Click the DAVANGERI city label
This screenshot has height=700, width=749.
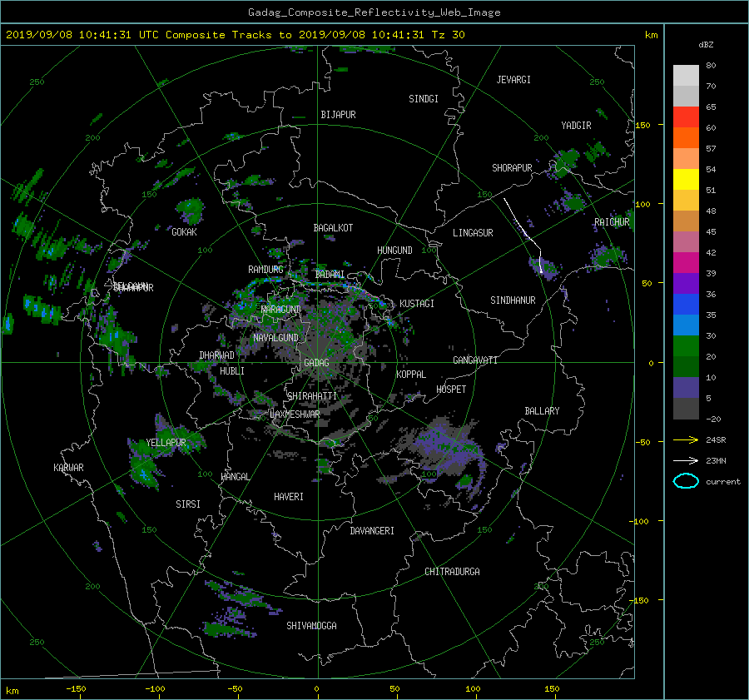click(372, 531)
